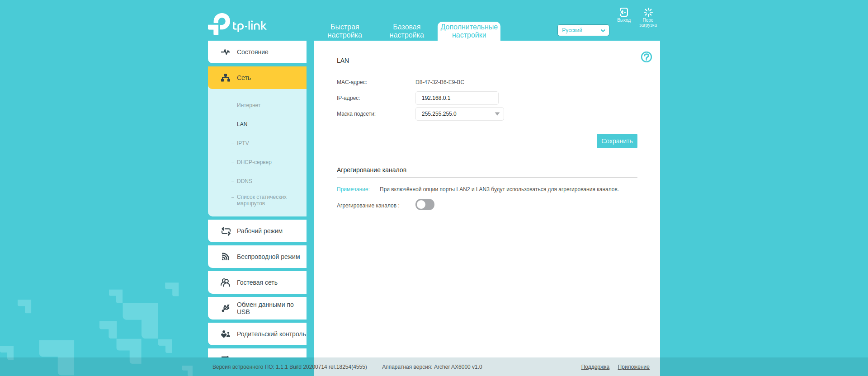Click the tp-link logo
The width and height of the screenshot is (868, 376).
pyautogui.click(x=237, y=24)
